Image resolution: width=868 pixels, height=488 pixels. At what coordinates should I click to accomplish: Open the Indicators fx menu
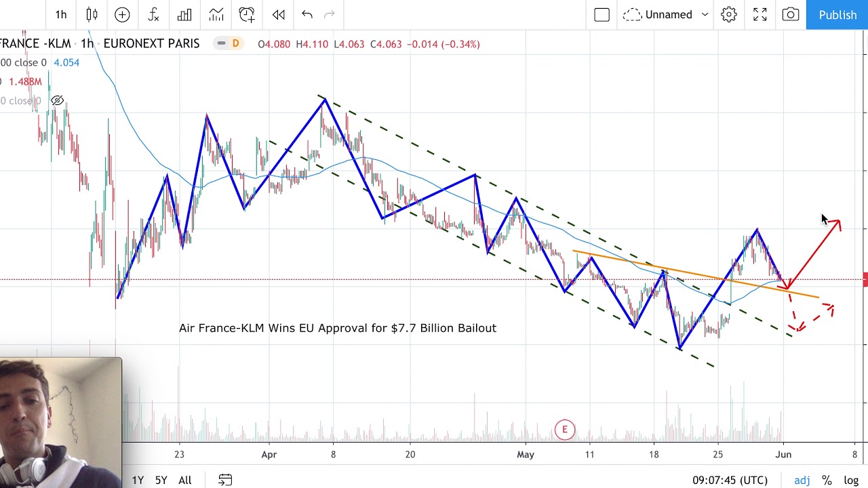[153, 14]
